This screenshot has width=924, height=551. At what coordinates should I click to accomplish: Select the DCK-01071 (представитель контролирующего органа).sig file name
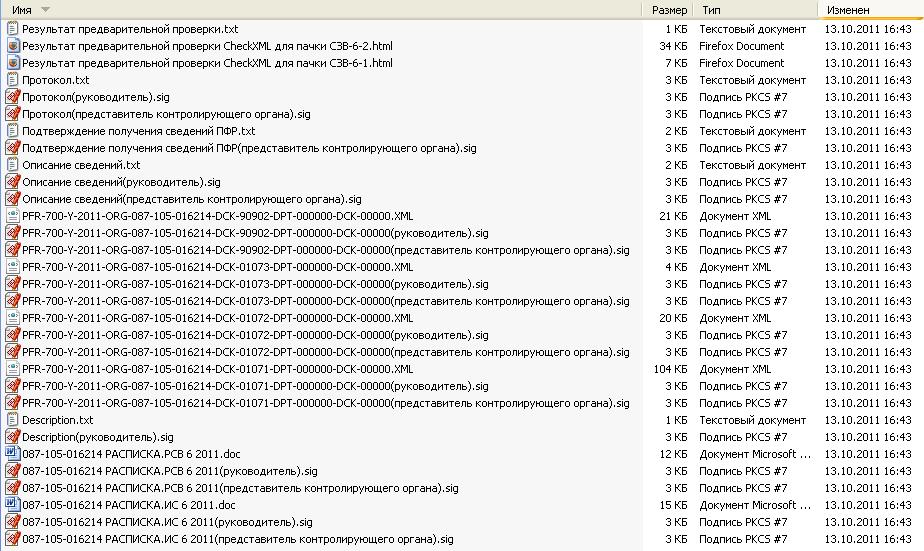(326, 404)
